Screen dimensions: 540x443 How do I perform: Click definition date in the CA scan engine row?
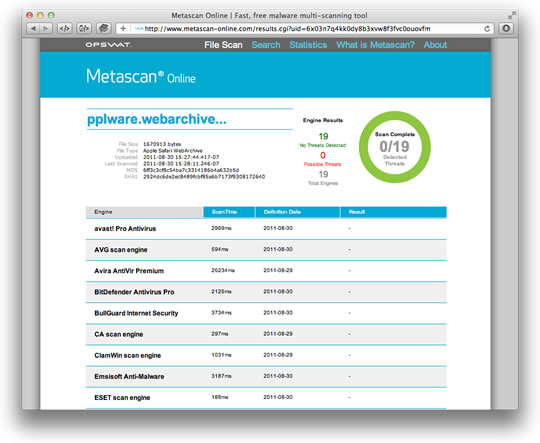[278, 334]
